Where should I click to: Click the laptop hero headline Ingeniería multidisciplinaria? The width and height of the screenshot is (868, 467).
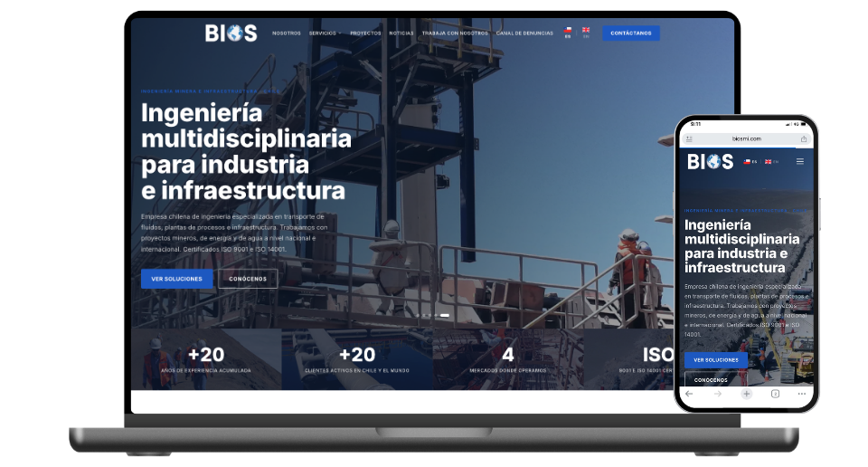(x=246, y=151)
